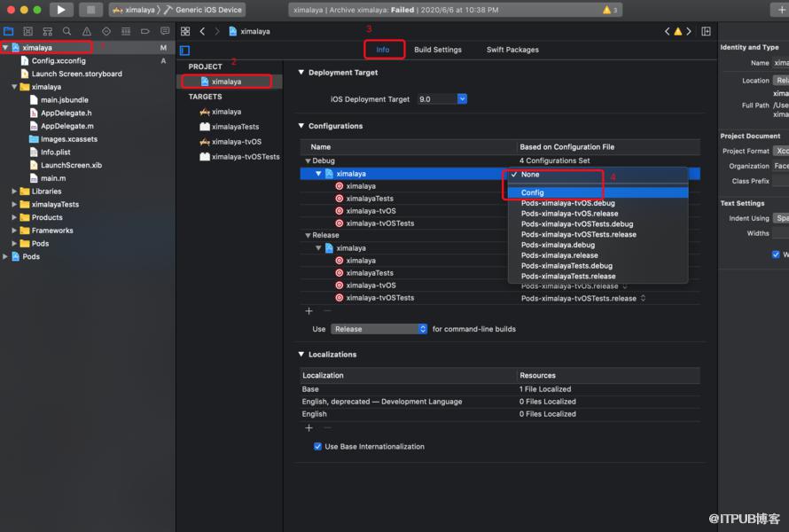789x532 pixels.
Task: Open AppDelegate.m in the navigator
Action: click(66, 126)
